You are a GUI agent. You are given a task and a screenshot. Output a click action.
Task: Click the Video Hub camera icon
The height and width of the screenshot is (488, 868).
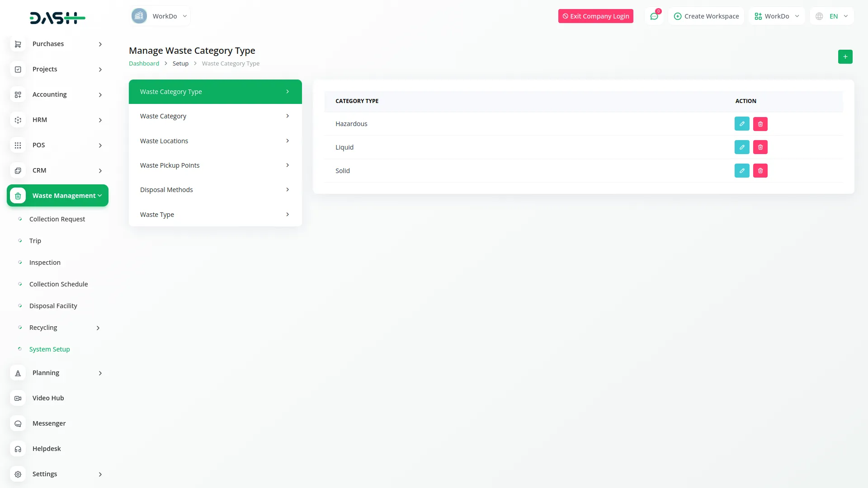(18, 398)
